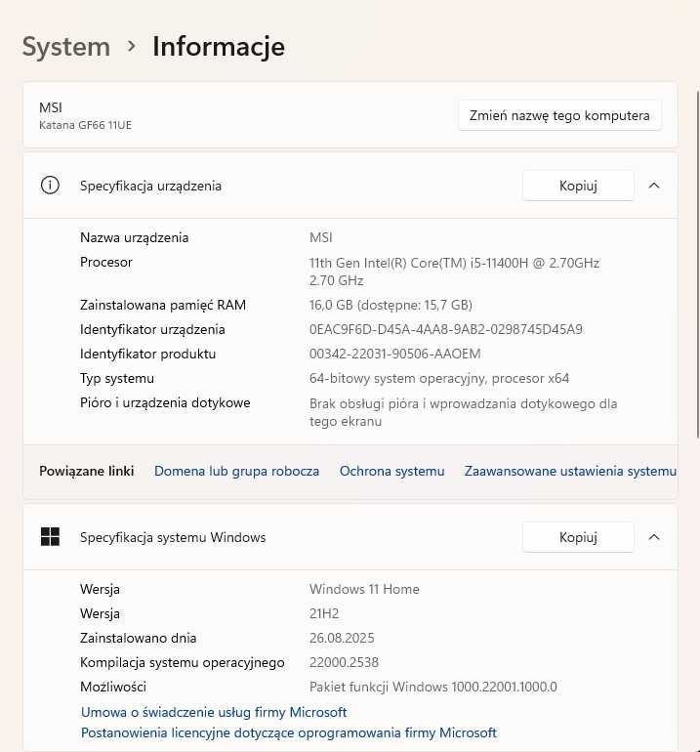Image resolution: width=700 pixels, height=752 pixels.
Task: Copy Windows specifications with Kopiuj
Action: (x=578, y=537)
